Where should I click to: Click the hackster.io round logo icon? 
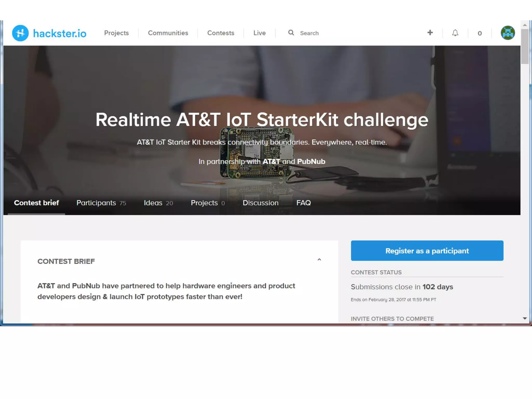20,33
